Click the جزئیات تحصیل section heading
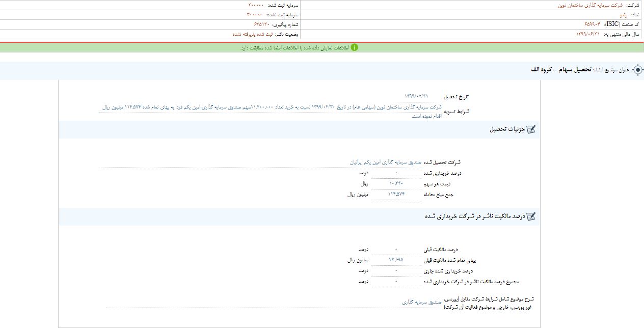Screen dimensions: 644x328 [506, 129]
